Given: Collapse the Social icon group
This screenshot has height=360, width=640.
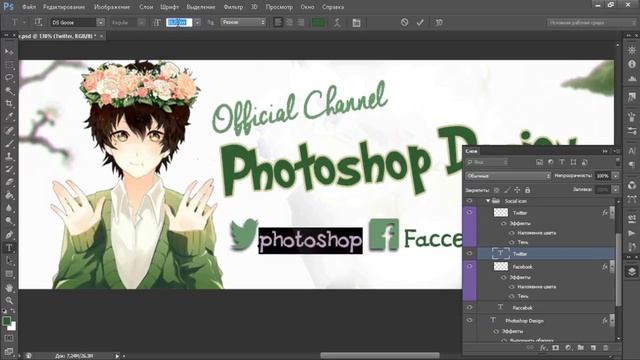Looking at the screenshot, I should coord(488,201).
